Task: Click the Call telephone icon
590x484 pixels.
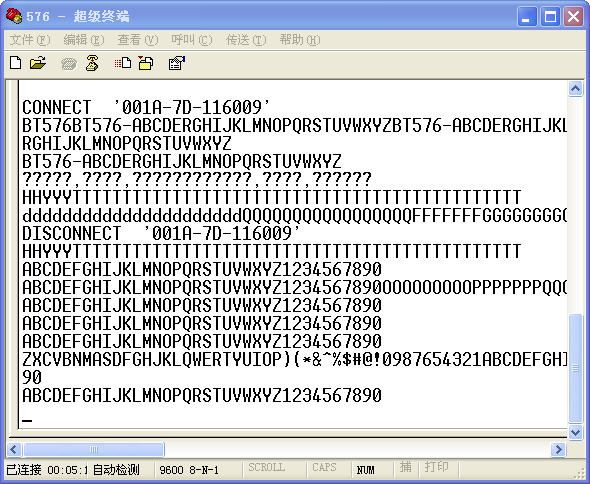Action: [x=68, y=64]
